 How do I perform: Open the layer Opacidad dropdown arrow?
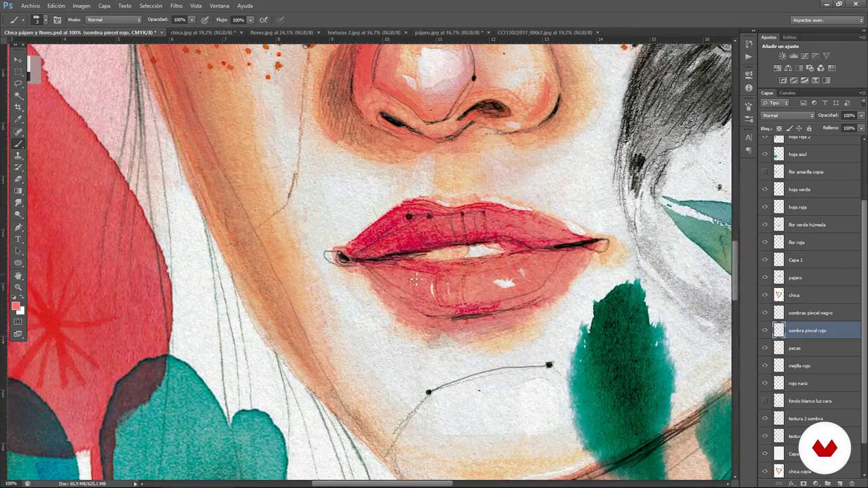click(861, 115)
